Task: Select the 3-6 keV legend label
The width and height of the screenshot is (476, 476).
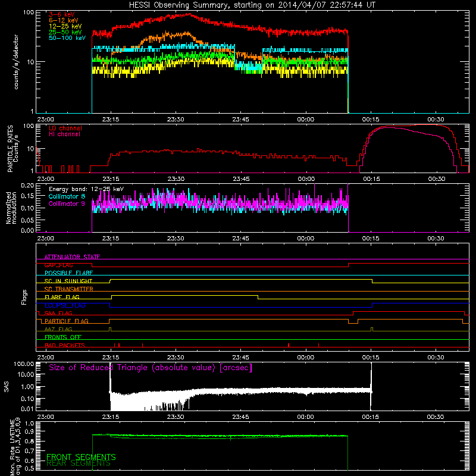Action: [x=62, y=14]
